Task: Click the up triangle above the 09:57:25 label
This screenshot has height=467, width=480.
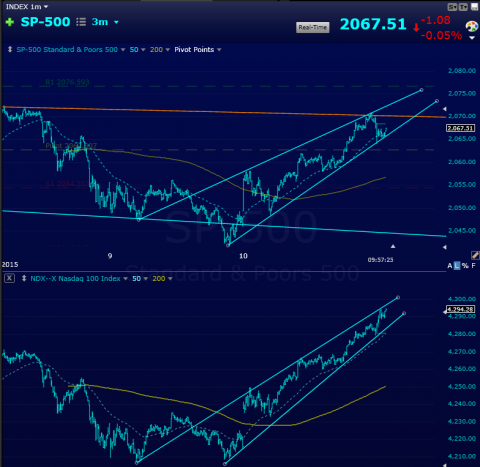Action: tap(393, 246)
